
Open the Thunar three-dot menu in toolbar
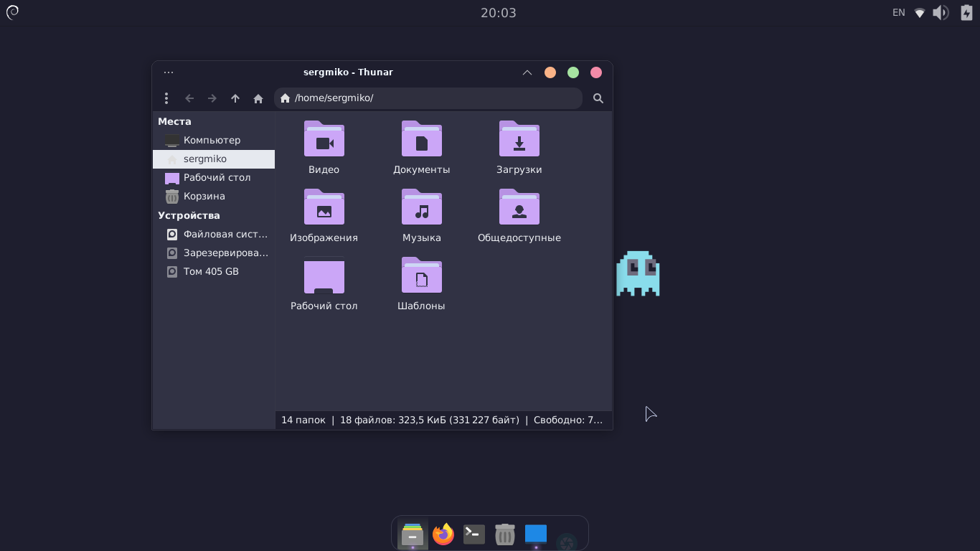tap(166, 98)
